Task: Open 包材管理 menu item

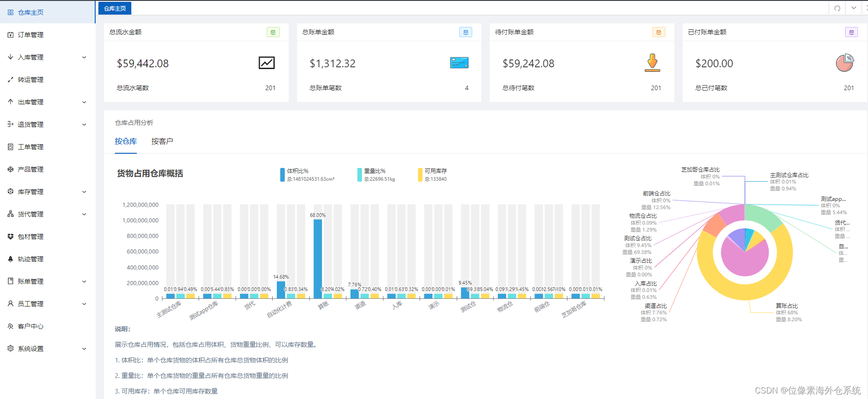Action: pyautogui.click(x=48, y=237)
